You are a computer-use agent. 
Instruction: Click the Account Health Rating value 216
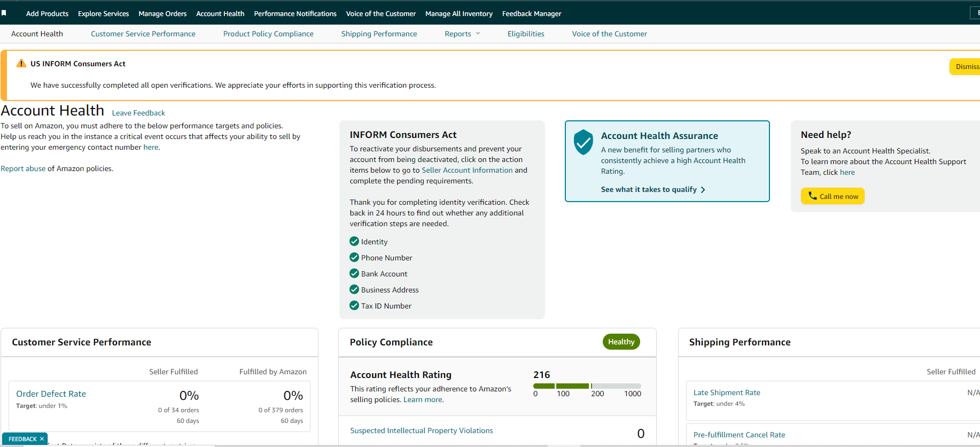tap(541, 375)
